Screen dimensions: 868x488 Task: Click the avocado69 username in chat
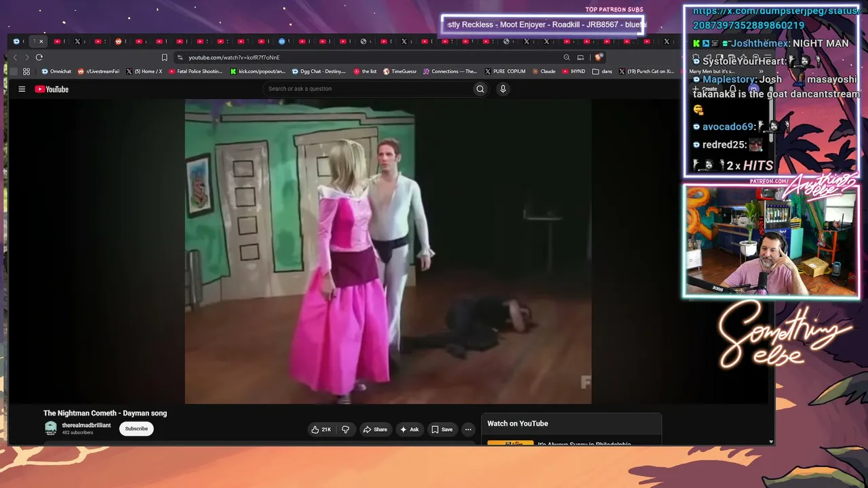(x=728, y=127)
